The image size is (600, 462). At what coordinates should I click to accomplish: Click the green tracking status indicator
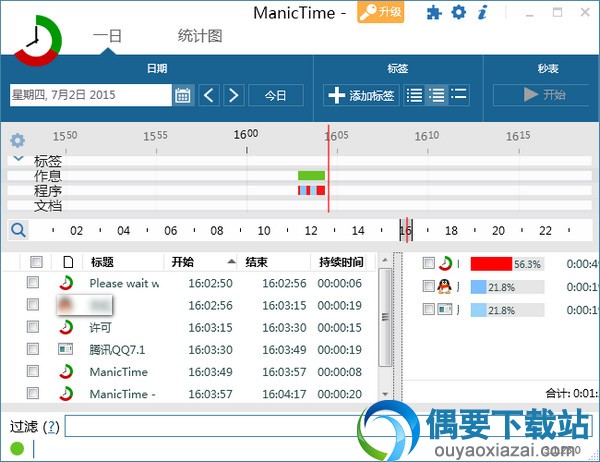[x=17, y=449]
